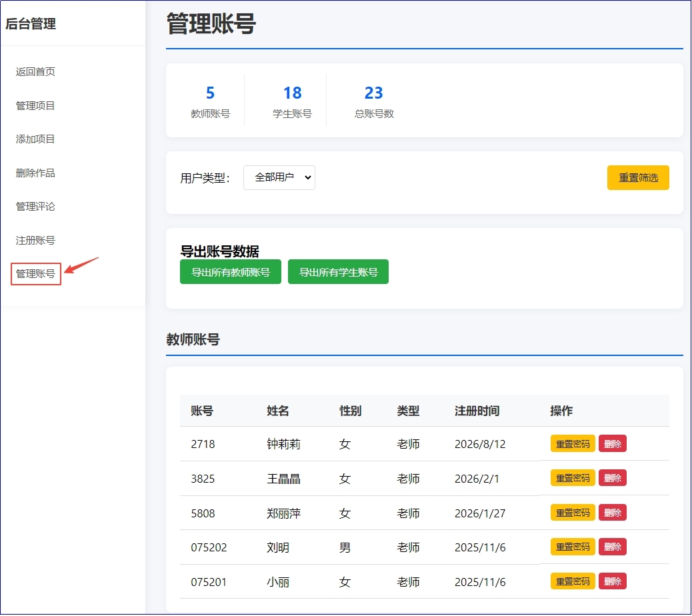Click the 姓名 column header
Viewport: 692px width, 616px height.
coord(278,411)
